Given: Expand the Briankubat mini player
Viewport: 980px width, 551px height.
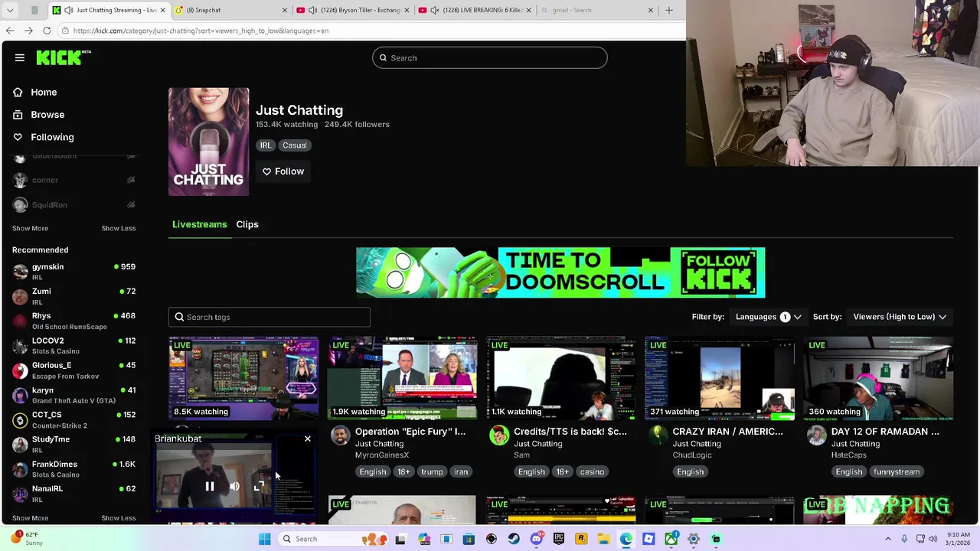Looking at the screenshot, I should (259, 486).
